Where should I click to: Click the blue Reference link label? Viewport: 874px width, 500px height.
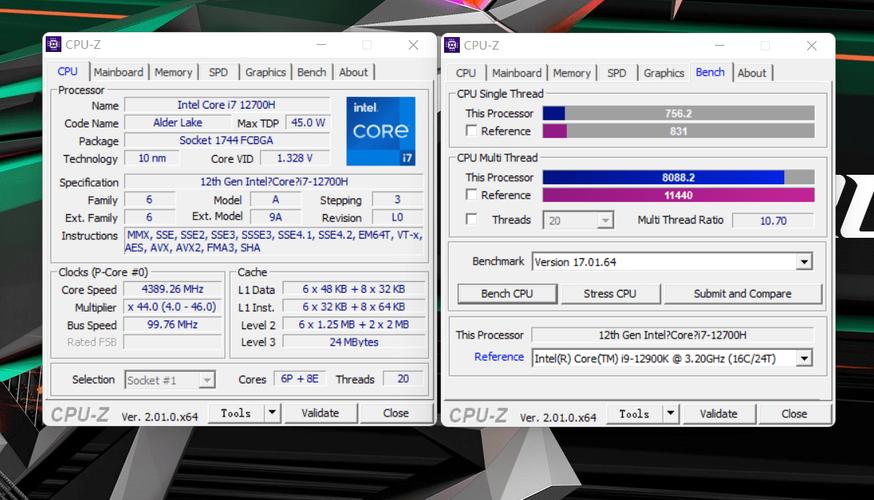tap(499, 357)
